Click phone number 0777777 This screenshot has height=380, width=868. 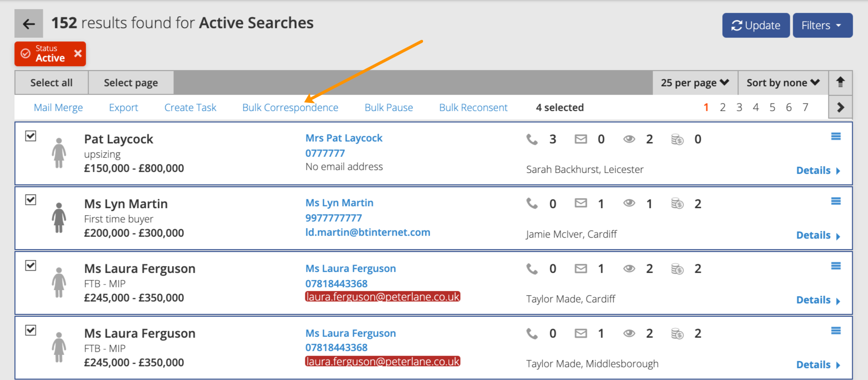click(x=325, y=153)
